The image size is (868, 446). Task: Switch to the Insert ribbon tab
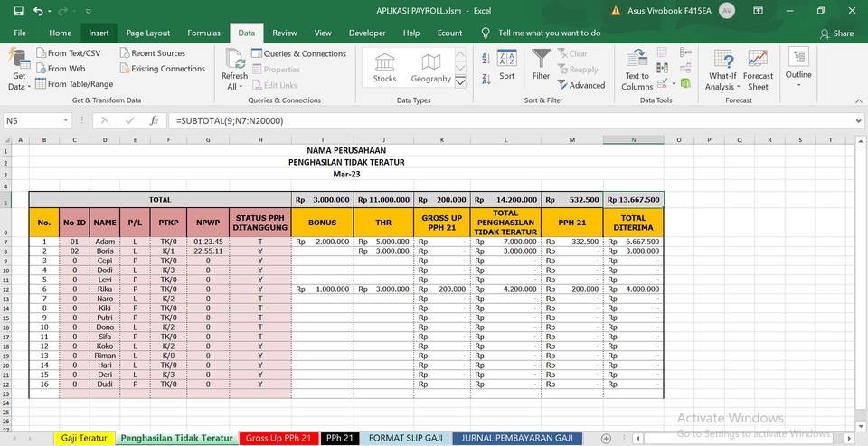[x=99, y=33]
